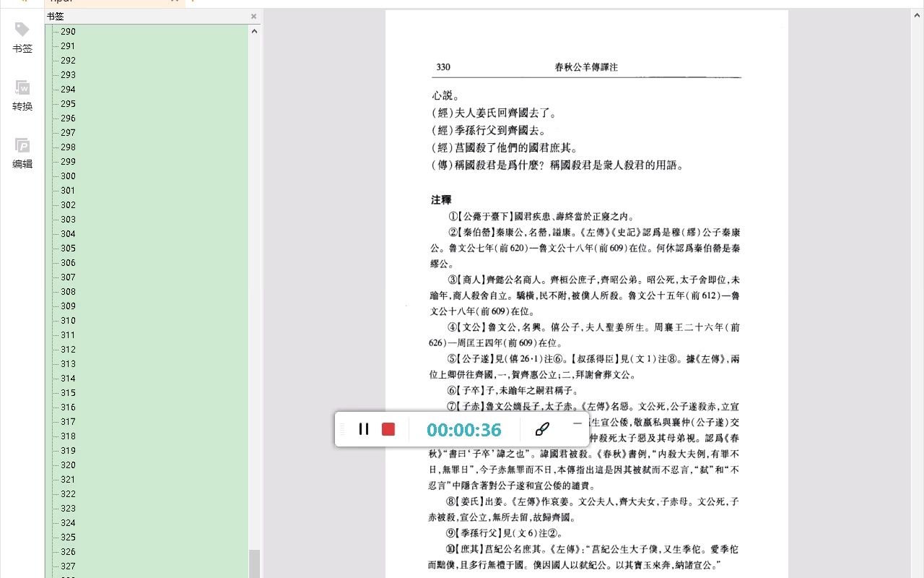Select bookmark 299
Viewport: 924px width, 578px height.
coord(68,162)
